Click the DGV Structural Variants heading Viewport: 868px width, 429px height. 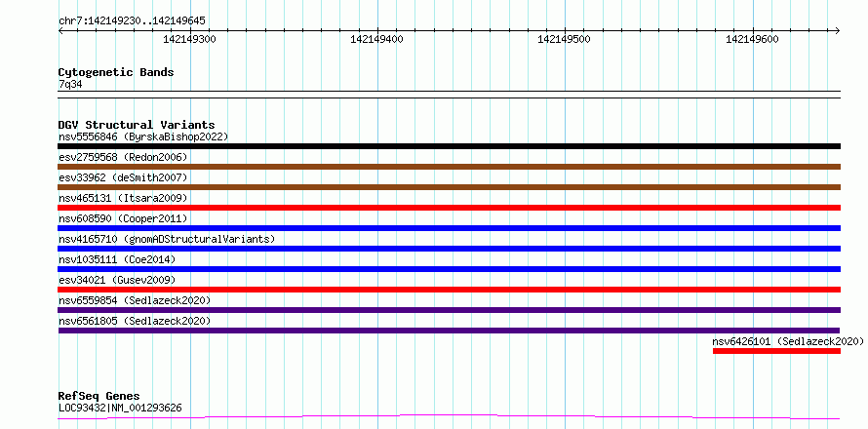click(x=137, y=125)
